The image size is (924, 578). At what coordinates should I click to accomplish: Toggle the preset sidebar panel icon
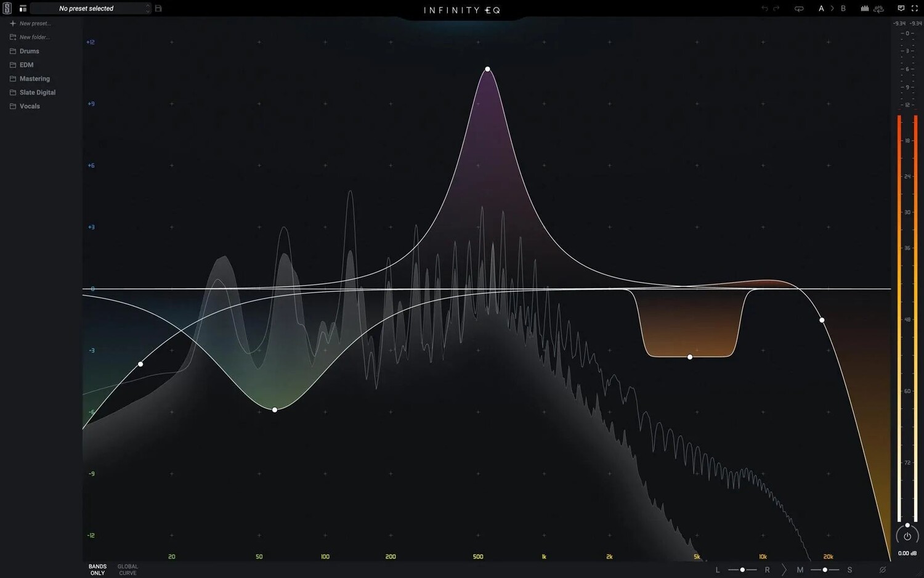[23, 9]
